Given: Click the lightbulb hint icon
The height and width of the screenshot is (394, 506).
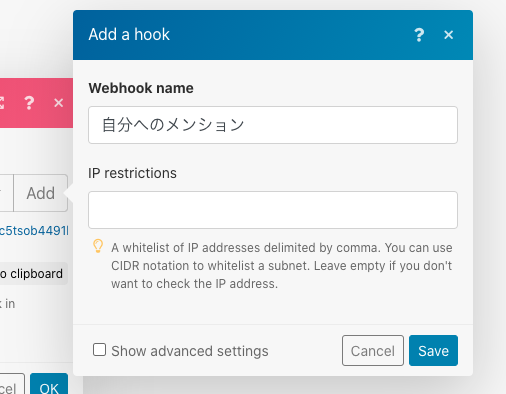Looking at the screenshot, I should point(98,246).
